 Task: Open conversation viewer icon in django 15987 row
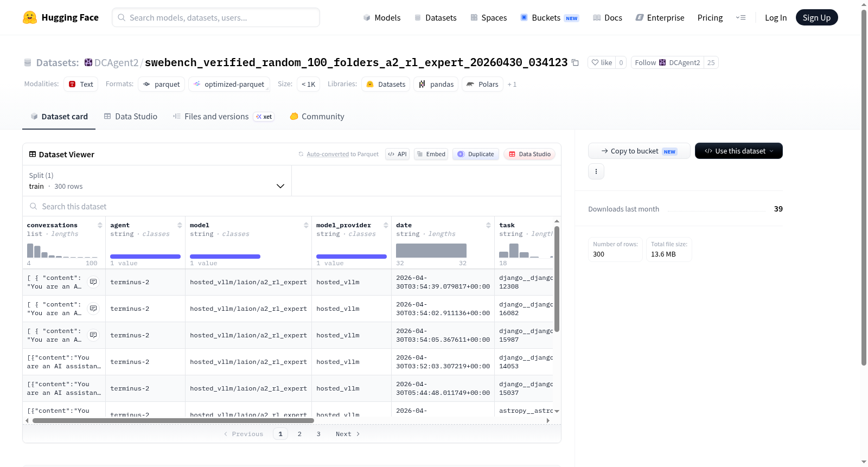click(x=93, y=335)
